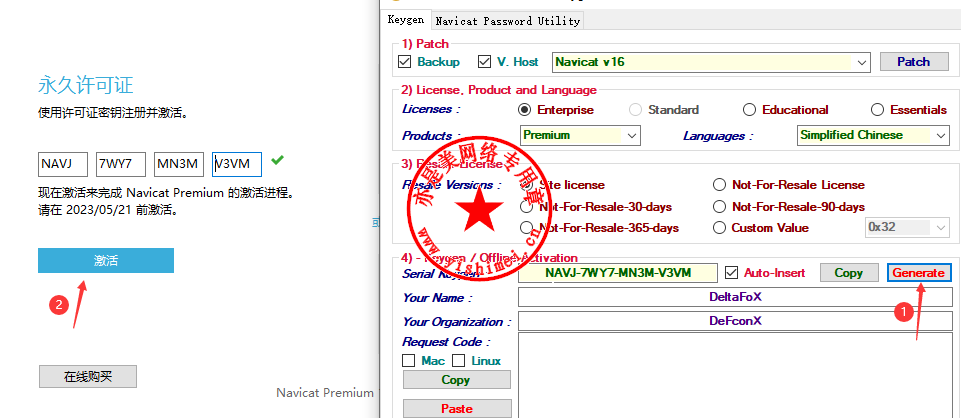This screenshot has height=418, width=961.
Task: Click the 在线购买 buy online button
Action: 88,377
